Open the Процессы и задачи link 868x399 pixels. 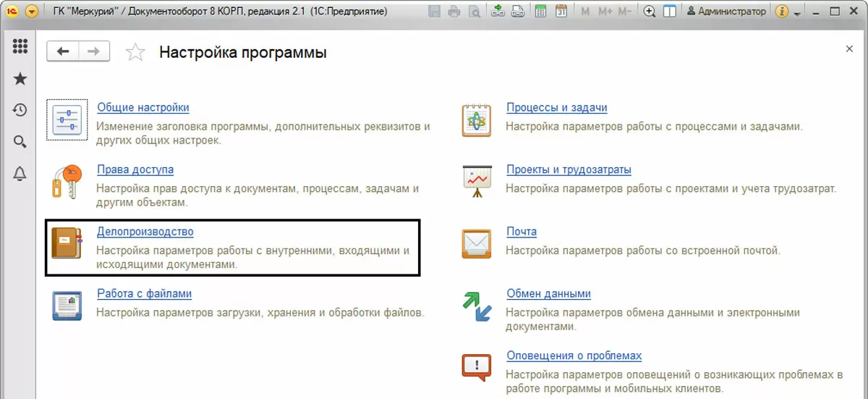557,108
